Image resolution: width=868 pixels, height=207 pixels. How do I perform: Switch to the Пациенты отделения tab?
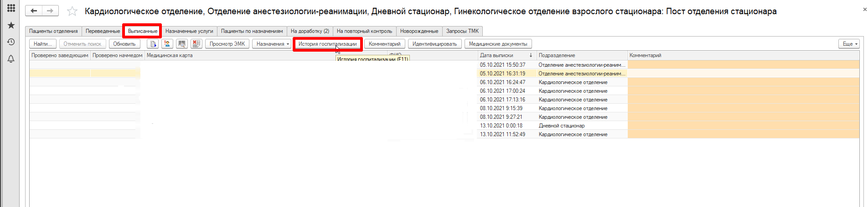[x=53, y=31]
